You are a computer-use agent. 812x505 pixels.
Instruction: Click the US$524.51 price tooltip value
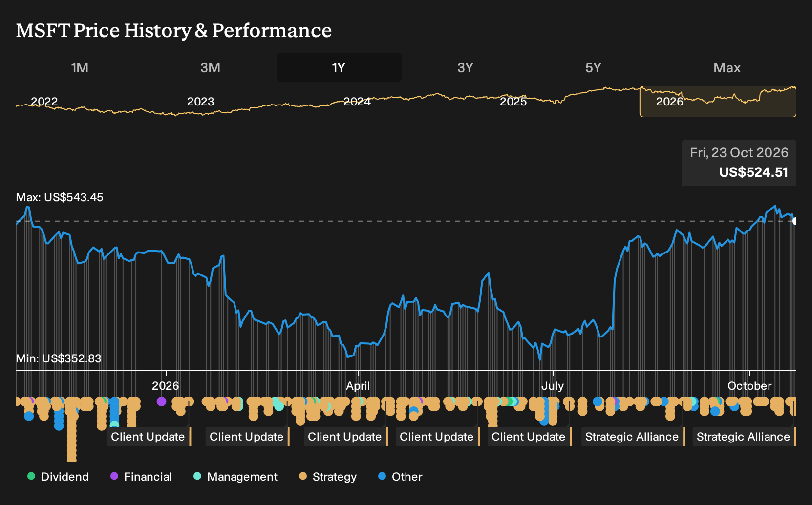[753, 172]
